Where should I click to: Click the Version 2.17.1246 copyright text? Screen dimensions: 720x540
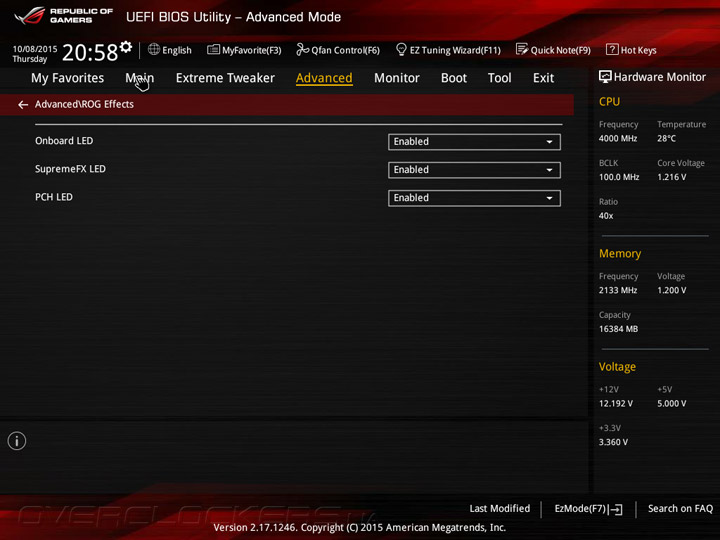coord(360,528)
